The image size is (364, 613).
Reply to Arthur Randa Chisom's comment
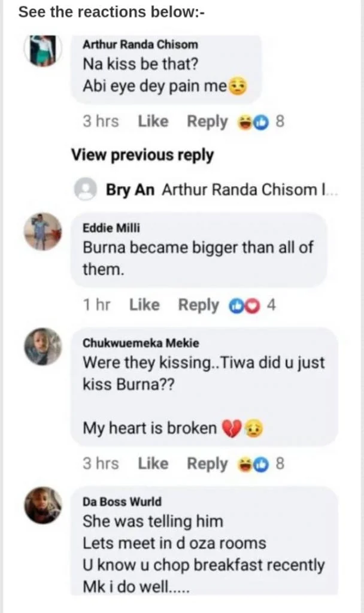pyautogui.click(x=207, y=122)
